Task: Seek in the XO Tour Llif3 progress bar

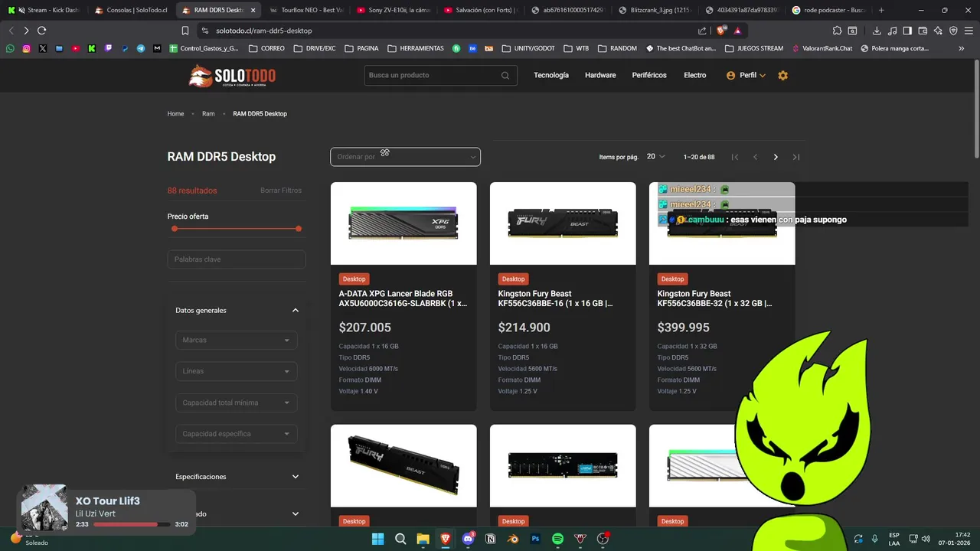Action: click(132, 524)
